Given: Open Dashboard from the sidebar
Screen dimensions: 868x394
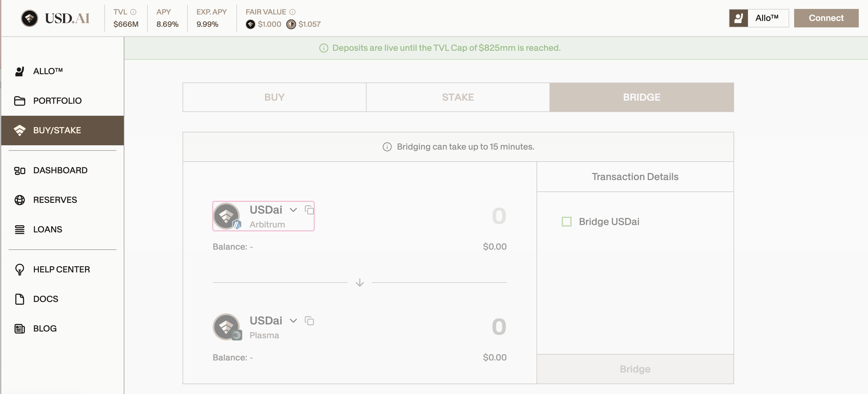Looking at the screenshot, I should click(60, 171).
